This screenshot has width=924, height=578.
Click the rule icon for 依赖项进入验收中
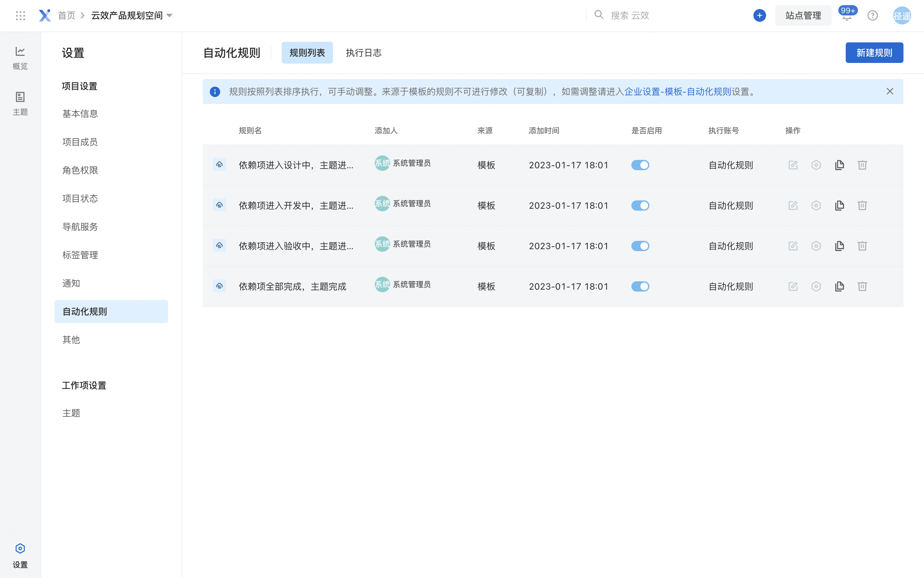pos(219,246)
